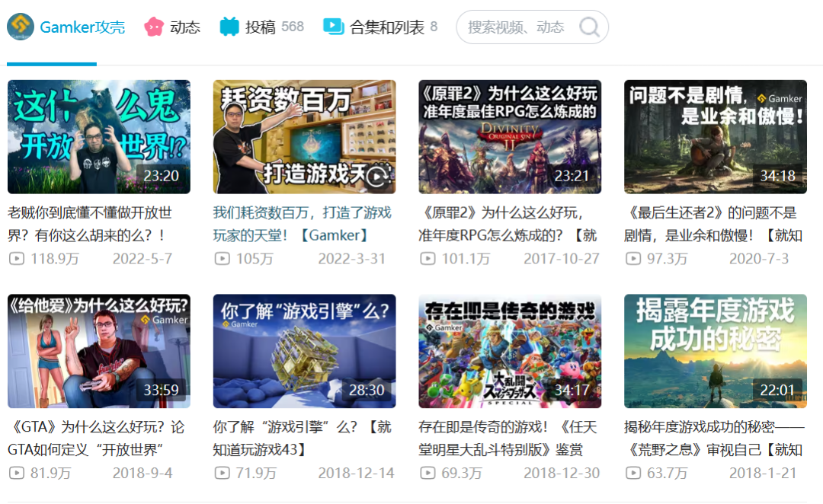Open the Gamker攻壳 channel avatar
Image resolution: width=823 pixels, height=504 pixels.
click(x=21, y=27)
